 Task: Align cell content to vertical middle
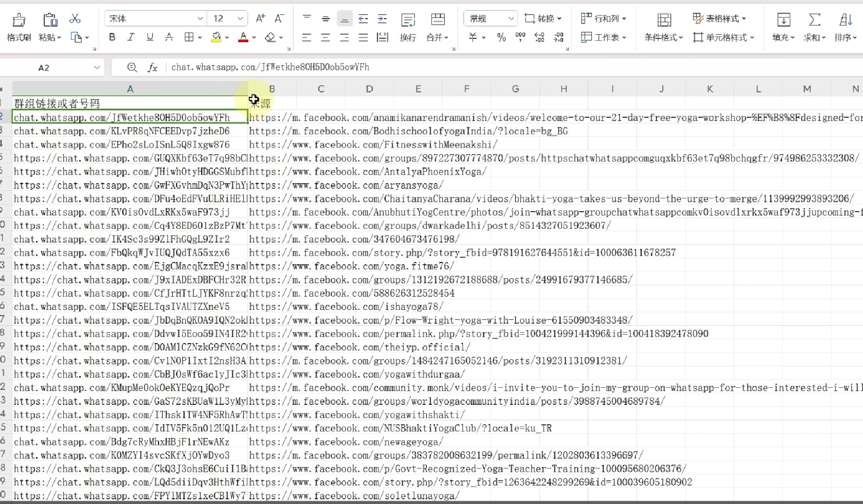pyautogui.click(x=326, y=19)
